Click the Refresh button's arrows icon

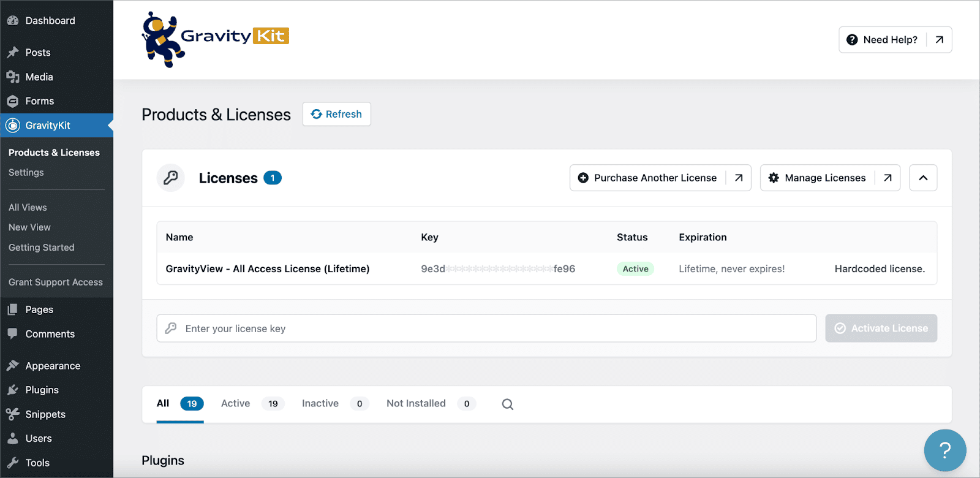(317, 114)
